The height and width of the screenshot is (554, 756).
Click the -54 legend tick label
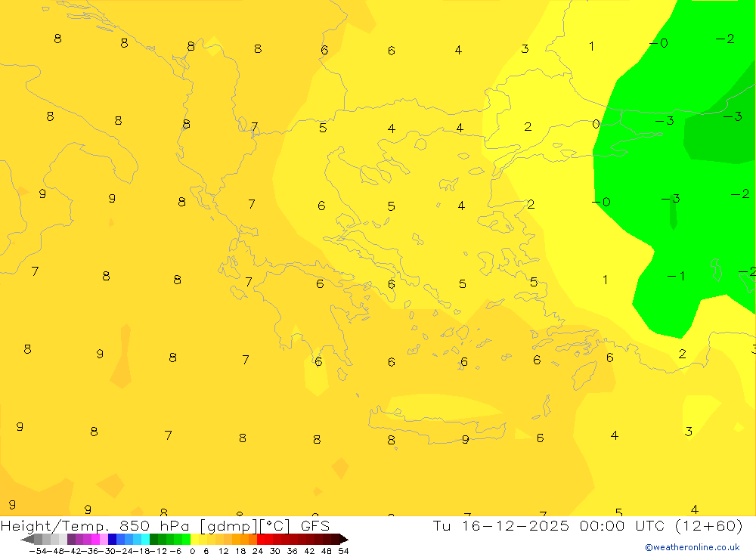(x=38, y=551)
